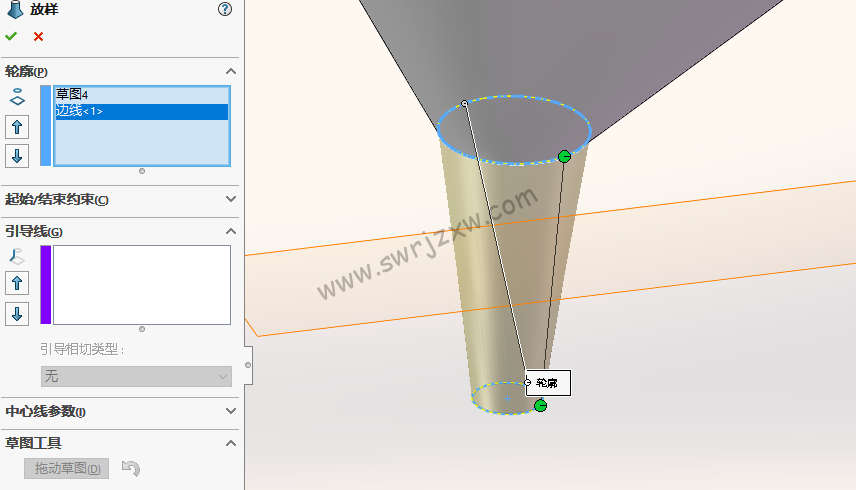Screen dimensions: 856x490
Task: Open the 引导相切类型 dropdown showing 无
Action: [136, 376]
